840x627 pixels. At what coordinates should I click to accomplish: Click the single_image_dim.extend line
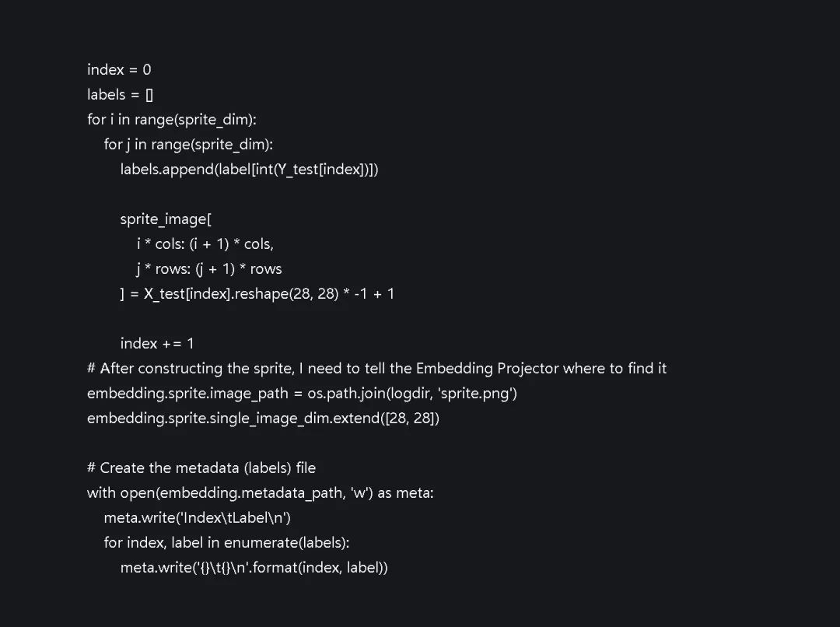[263, 419]
